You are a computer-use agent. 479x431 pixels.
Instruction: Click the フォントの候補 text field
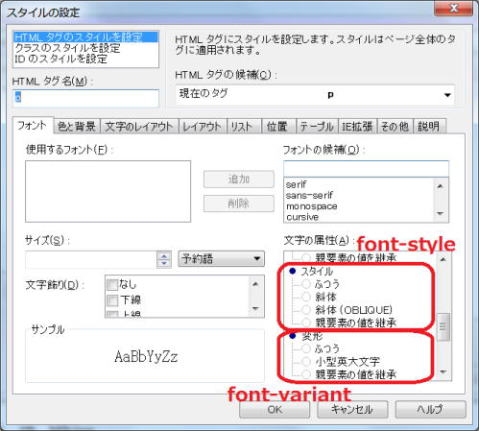point(366,169)
